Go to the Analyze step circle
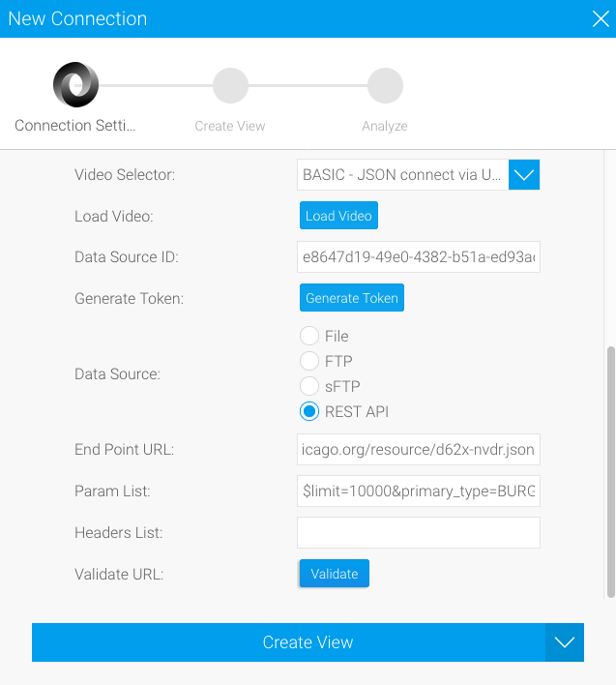The image size is (616, 685). [x=385, y=85]
